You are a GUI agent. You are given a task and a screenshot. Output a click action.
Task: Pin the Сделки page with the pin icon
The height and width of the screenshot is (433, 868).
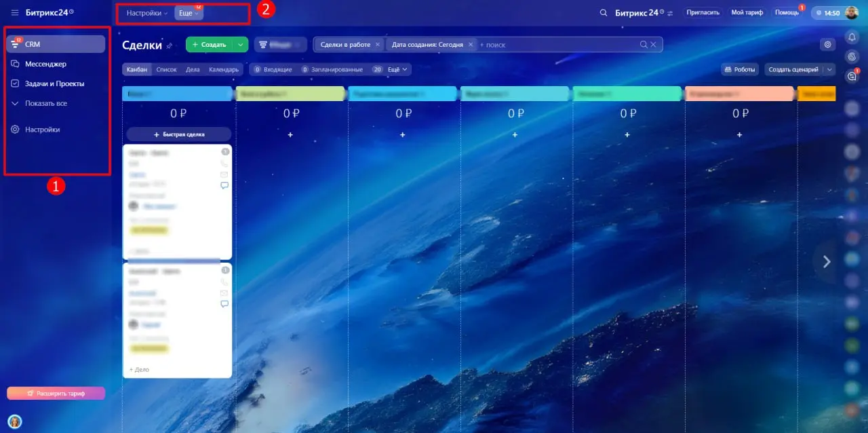coord(170,45)
